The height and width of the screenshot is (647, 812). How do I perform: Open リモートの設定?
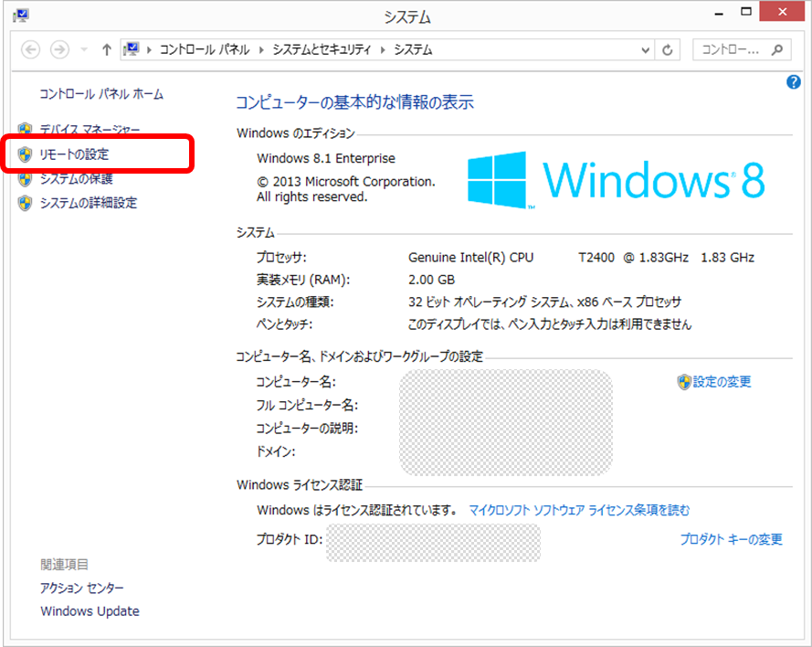75,154
